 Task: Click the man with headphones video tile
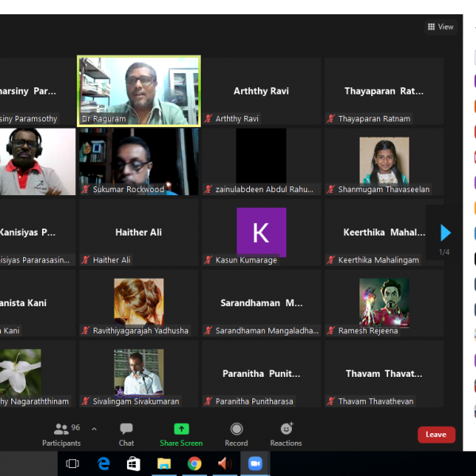[37, 162]
